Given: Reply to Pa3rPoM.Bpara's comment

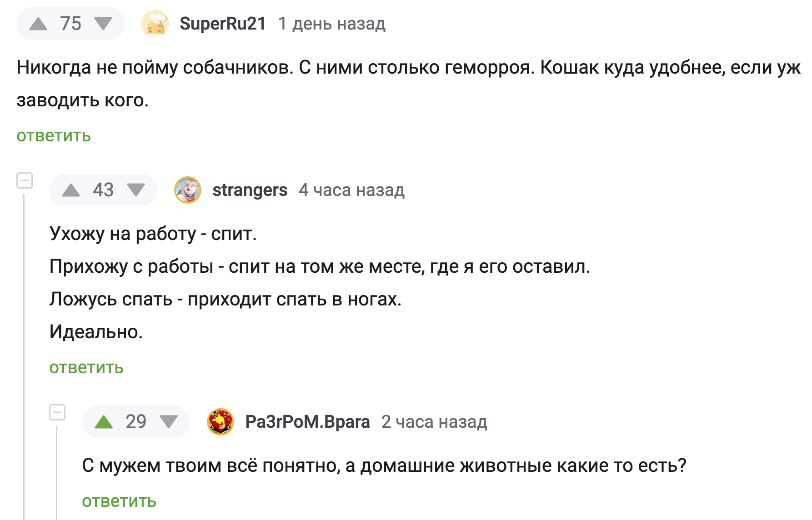Looking at the screenshot, I should (119, 501).
